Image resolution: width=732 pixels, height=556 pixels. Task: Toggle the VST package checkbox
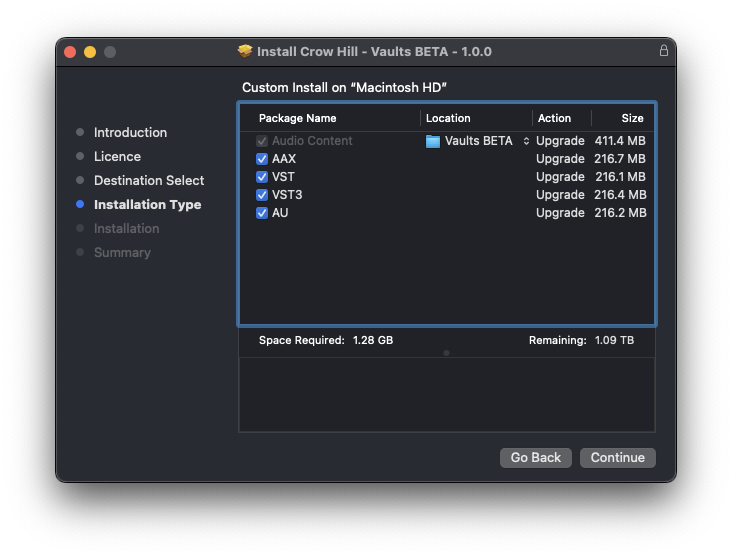click(x=262, y=177)
